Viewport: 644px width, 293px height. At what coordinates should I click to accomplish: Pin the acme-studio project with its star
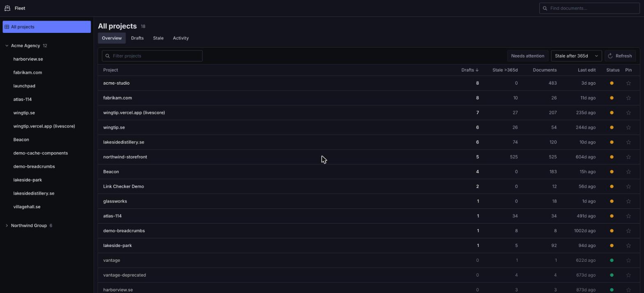point(628,83)
